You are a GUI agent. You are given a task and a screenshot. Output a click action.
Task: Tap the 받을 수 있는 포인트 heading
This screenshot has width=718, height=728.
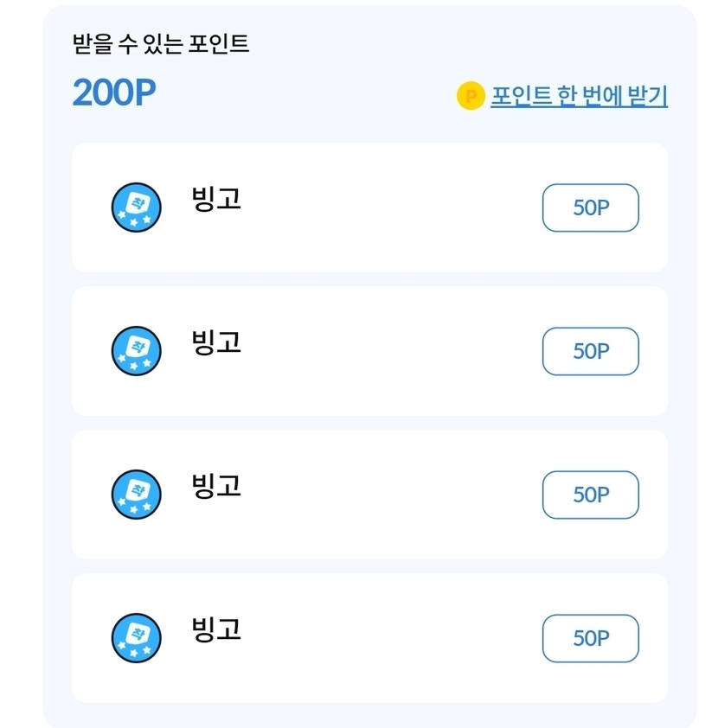click(162, 44)
